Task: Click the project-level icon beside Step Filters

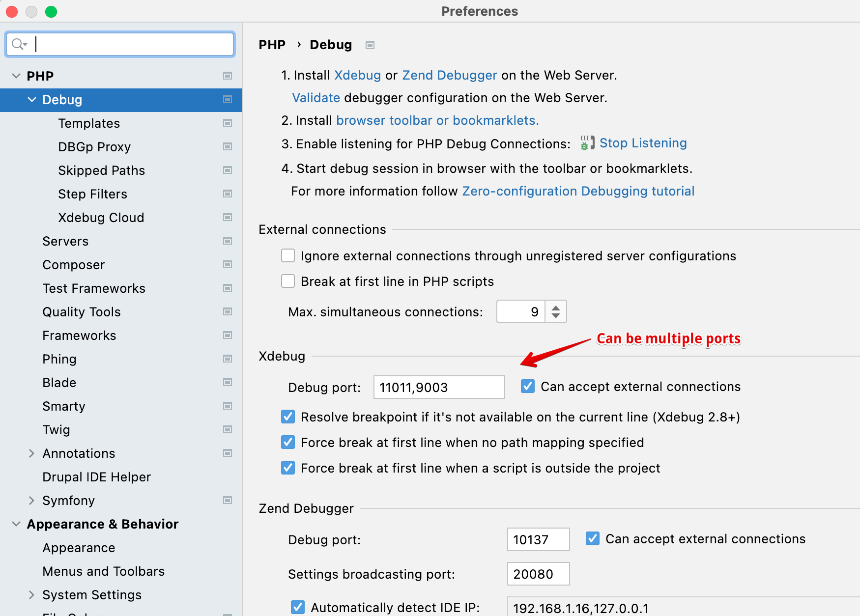Action: coord(228,194)
